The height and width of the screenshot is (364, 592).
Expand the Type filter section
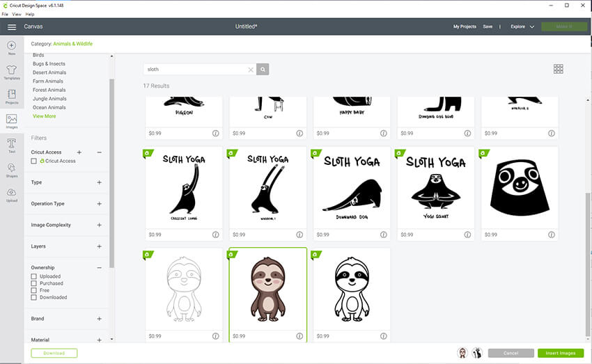click(x=100, y=182)
